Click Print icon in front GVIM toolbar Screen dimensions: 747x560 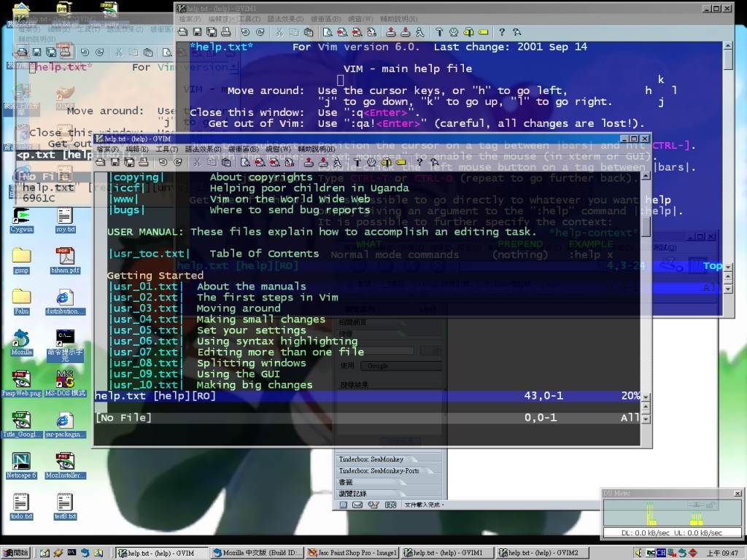click(x=144, y=163)
